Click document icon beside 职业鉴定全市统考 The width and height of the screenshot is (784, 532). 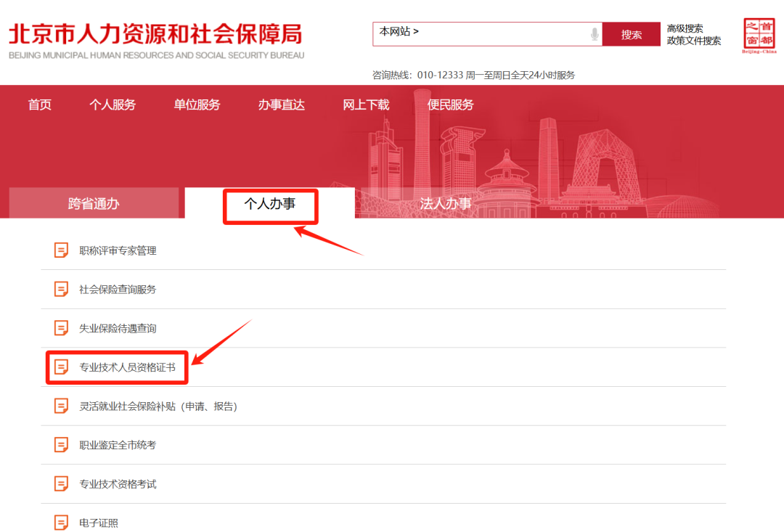click(61, 444)
